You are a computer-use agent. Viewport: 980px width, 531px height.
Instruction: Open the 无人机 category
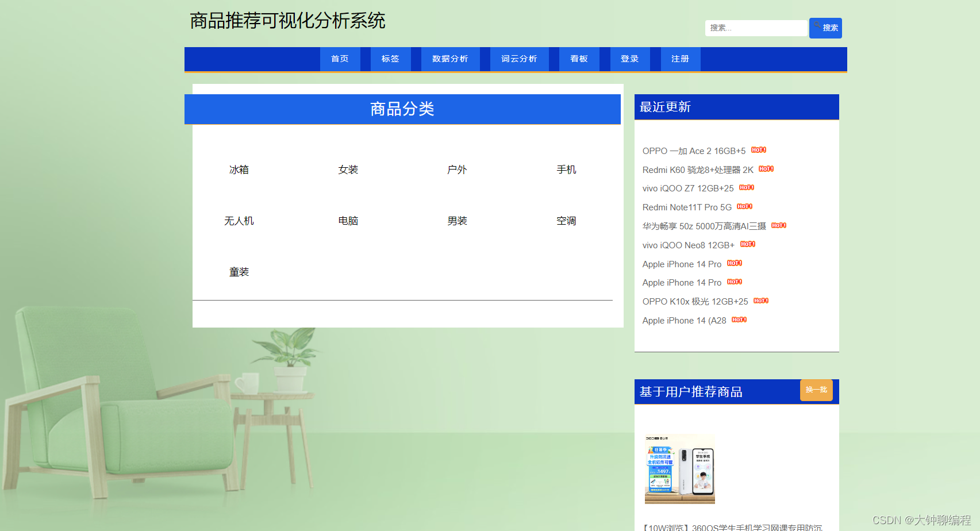pos(239,220)
